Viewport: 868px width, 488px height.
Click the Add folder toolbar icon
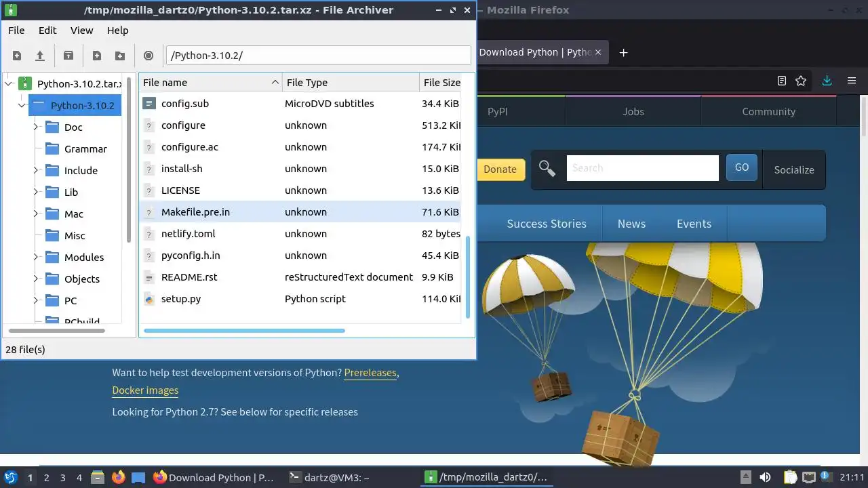[120, 56]
